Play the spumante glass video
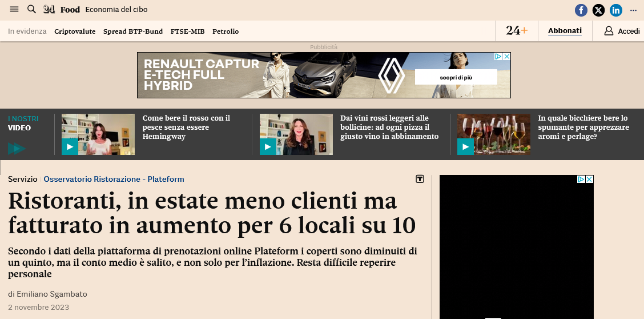Image resolution: width=644 pixels, height=319 pixels. 465,147
